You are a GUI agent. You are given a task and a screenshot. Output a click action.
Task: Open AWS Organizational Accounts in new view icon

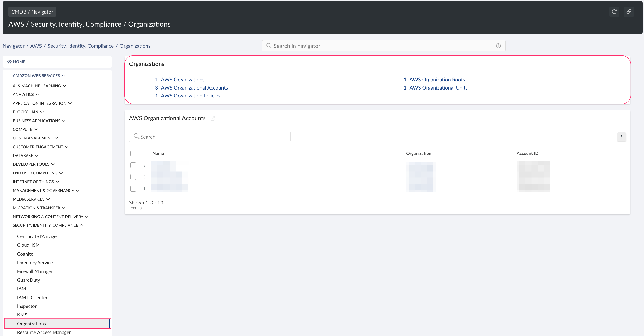pyautogui.click(x=213, y=118)
